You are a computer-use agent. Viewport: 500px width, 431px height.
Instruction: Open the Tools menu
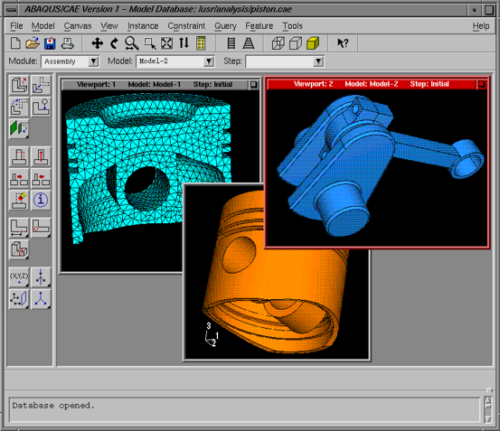pyautogui.click(x=292, y=26)
